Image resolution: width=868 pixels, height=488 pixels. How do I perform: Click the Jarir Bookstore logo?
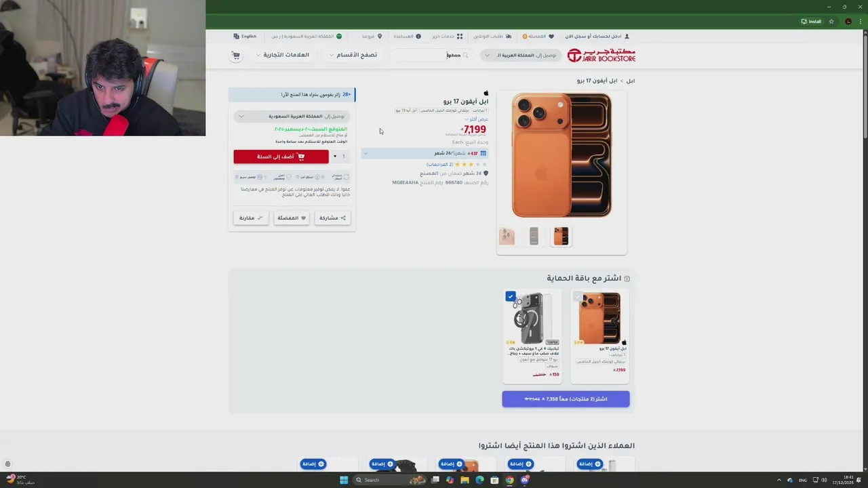(601, 55)
